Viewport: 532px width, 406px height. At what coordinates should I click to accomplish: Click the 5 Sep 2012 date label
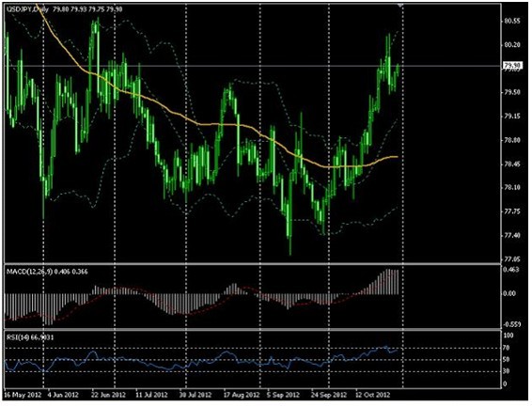pyautogui.click(x=283, y=395)
